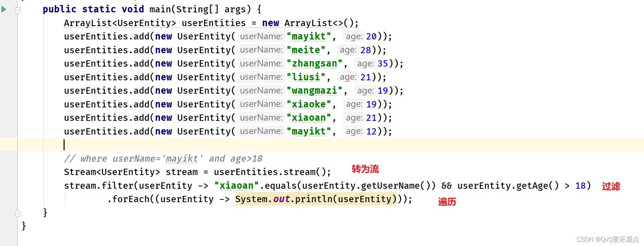
Task: Click the age value 35
Action: pyautogui.click(x=383, y=63)
